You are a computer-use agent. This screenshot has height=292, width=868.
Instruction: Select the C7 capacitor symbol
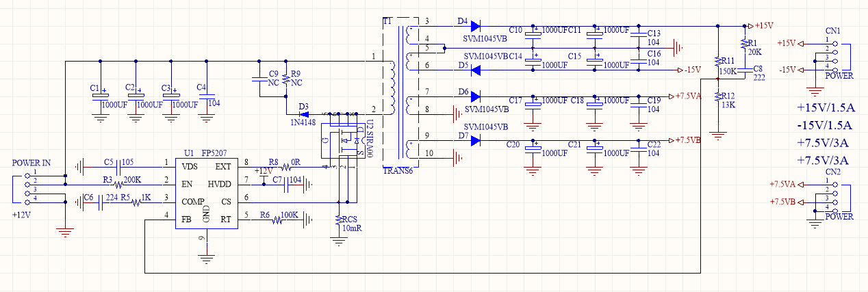(x=286, y=184)
